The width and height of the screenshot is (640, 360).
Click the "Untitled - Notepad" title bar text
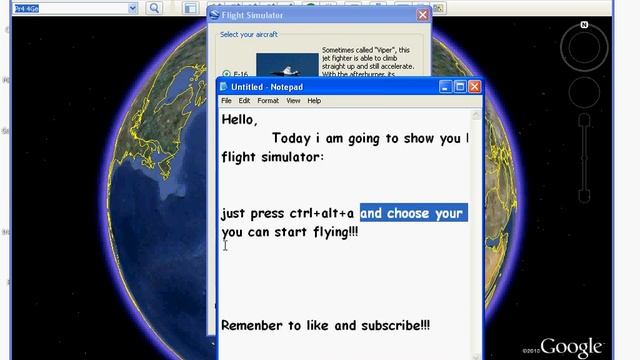[x=267, y=87]
